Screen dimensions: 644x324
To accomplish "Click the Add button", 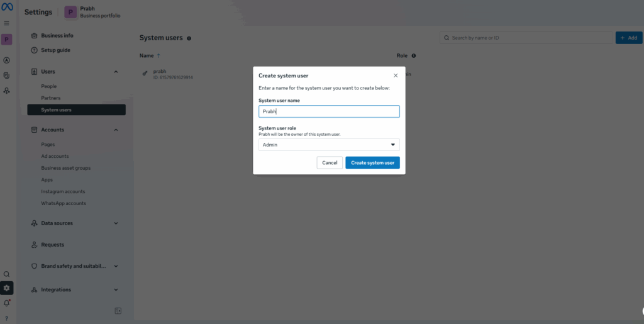I will (629, 38).
